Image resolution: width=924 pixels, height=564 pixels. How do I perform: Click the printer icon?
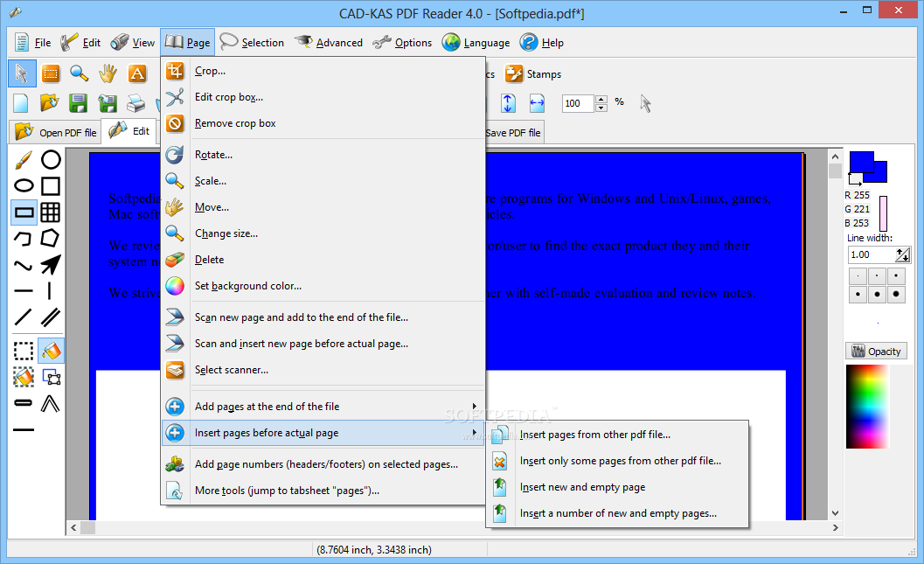[136, 103]
